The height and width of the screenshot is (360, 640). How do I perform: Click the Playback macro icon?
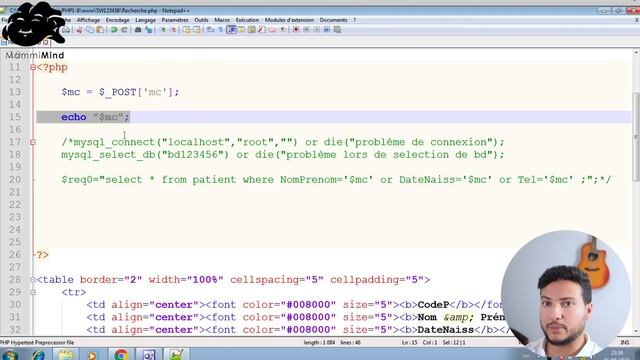(317, 30)
